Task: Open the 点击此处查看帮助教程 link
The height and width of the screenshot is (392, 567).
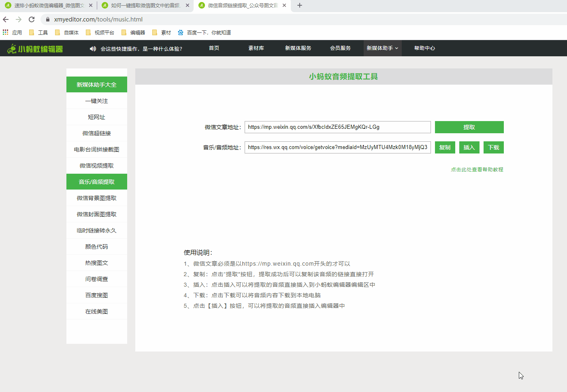Action: [477, 170]
